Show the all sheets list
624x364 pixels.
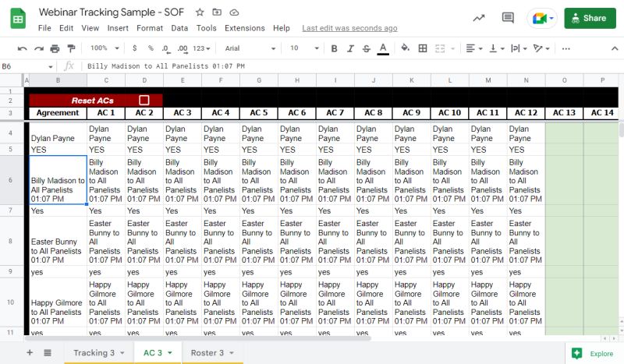pos(48,352)
